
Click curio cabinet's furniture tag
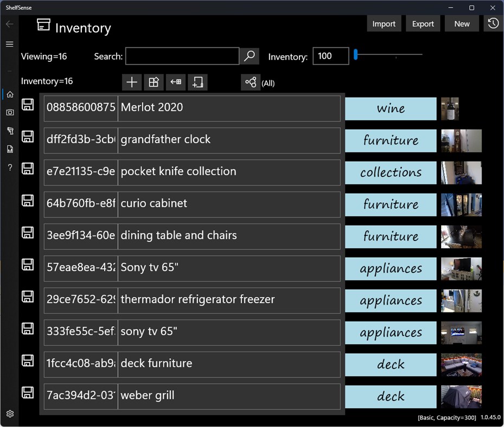(391, 205)
